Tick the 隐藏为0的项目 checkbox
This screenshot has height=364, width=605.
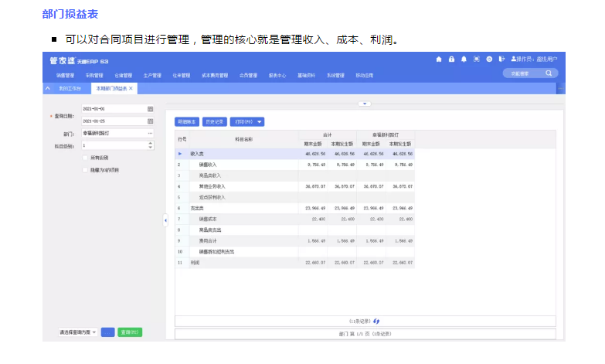pyautogui.click(x=85, y=169)
